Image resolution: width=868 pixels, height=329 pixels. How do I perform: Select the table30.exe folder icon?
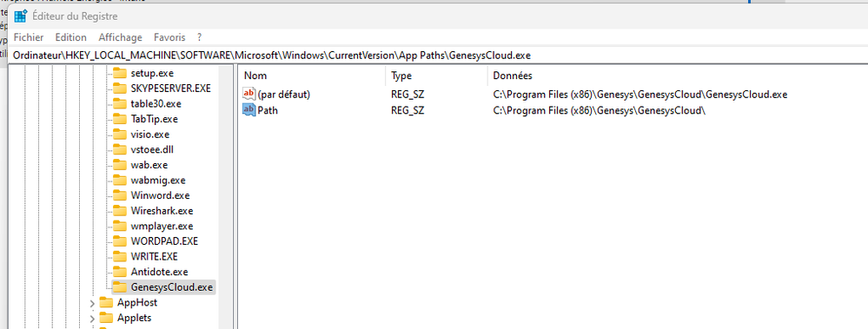tap(120, 103)
